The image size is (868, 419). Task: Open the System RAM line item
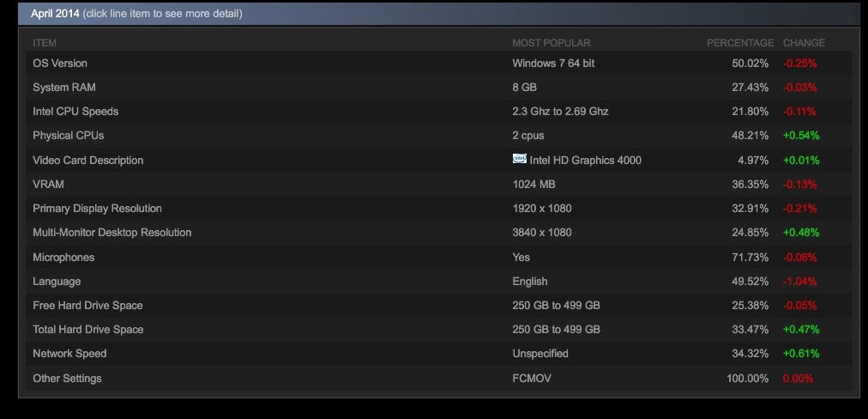[x=439, y=88]
